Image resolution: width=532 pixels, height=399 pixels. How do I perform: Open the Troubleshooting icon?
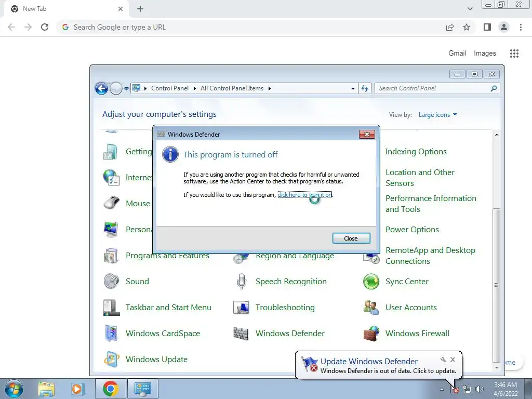[x=241, y=308]
